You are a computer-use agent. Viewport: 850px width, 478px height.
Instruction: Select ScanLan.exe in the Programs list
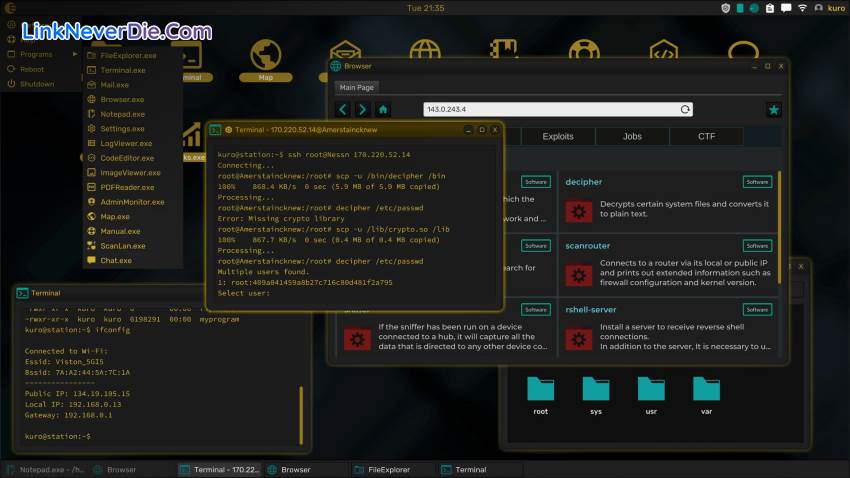pos(123,245)
